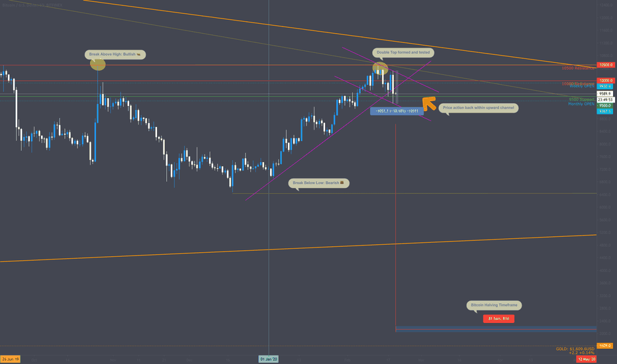Click the red '12 May '20' date marker

[x=587, y=359]
